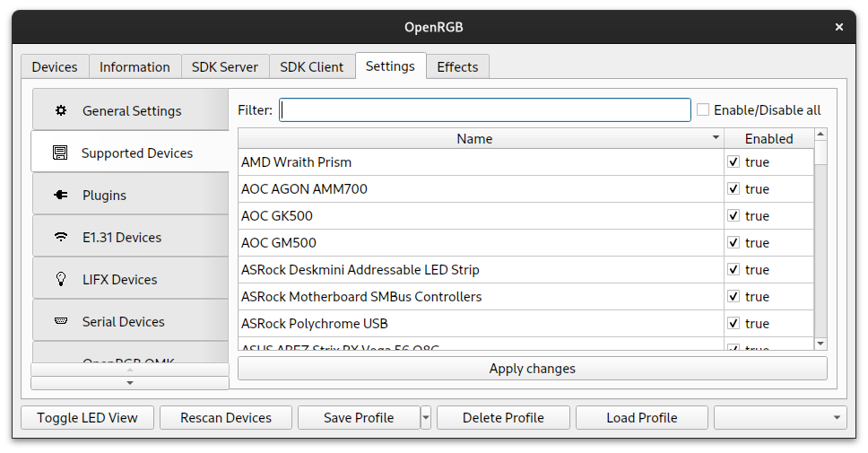The image size is (868, 453).
Task: Click the Rescan Devices button
Action: click(x=226, y=417)
